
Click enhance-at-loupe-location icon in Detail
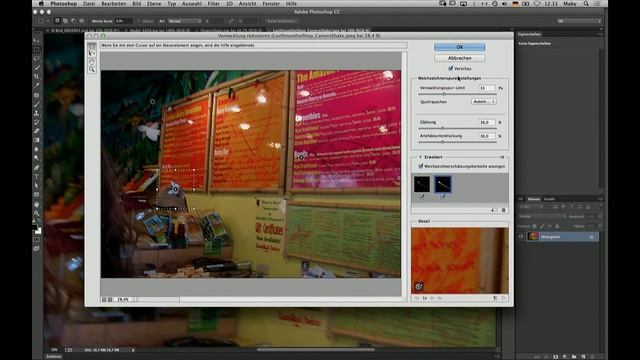(x=418, y=287)
